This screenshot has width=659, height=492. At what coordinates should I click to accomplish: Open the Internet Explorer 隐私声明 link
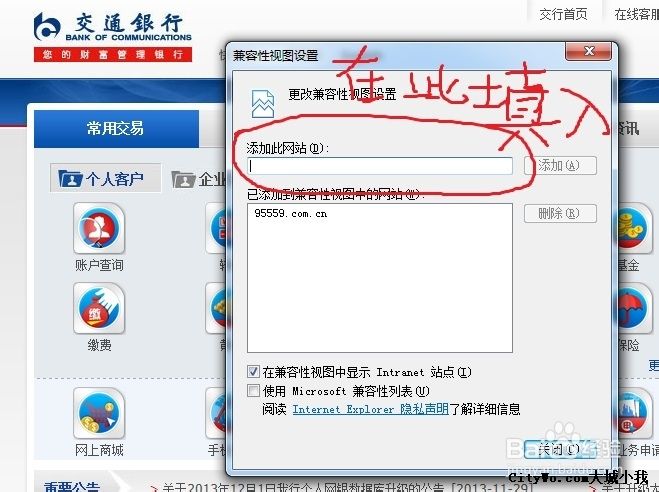point(370,409)
